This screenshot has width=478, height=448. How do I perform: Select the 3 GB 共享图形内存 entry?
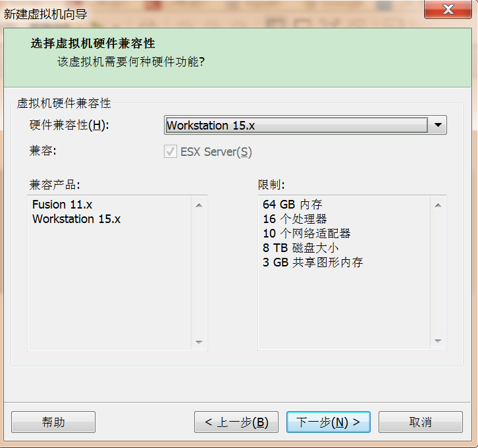tap(313, 262)
